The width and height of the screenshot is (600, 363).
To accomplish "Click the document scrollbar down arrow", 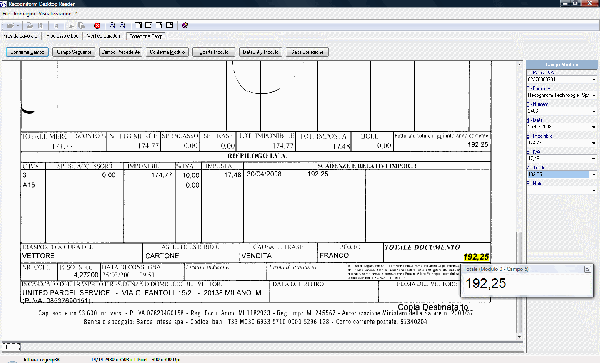I will click(519, 337).
